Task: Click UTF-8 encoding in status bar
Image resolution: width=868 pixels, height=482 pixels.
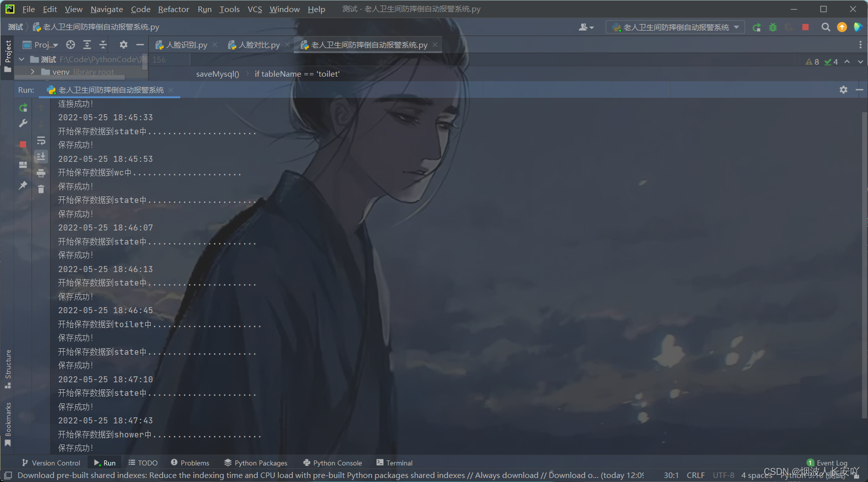Action: 723,475
